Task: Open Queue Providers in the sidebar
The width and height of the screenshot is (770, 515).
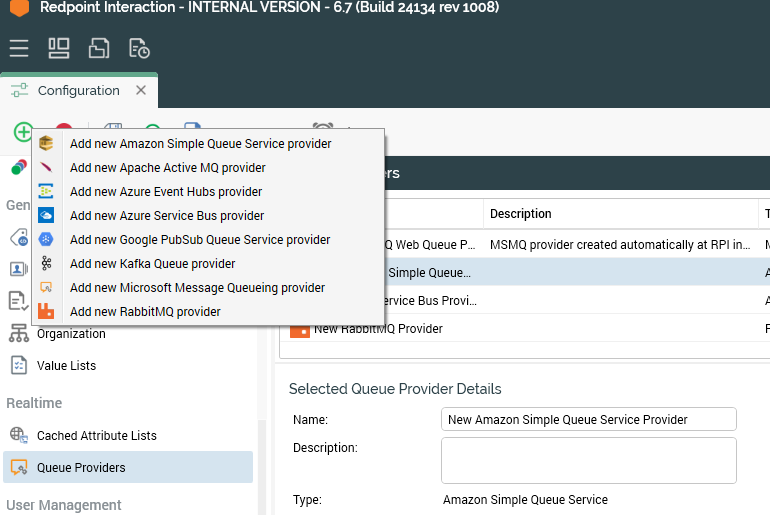Action: (x=81, y=467)
